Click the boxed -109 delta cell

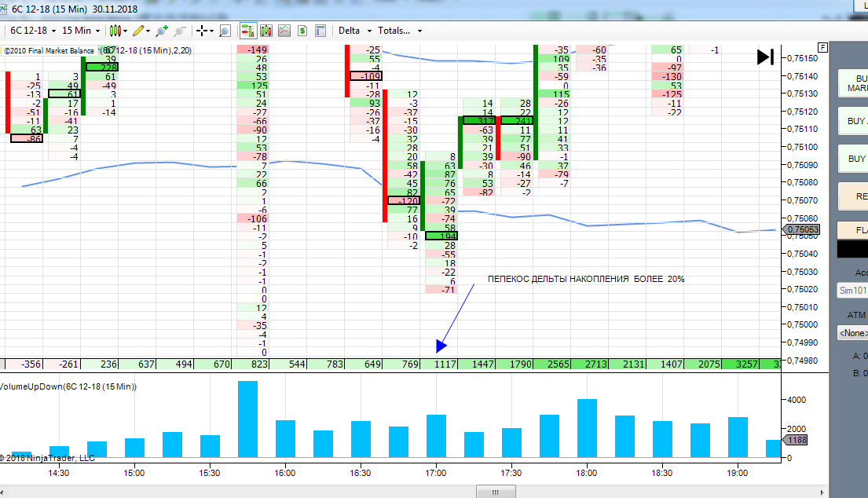coord(366,76)
